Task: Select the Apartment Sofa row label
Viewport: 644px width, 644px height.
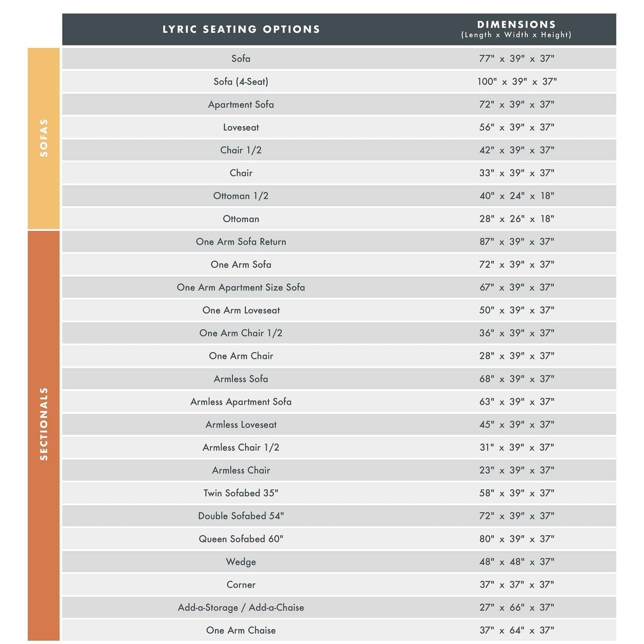Action: click(x=241, y=104)
